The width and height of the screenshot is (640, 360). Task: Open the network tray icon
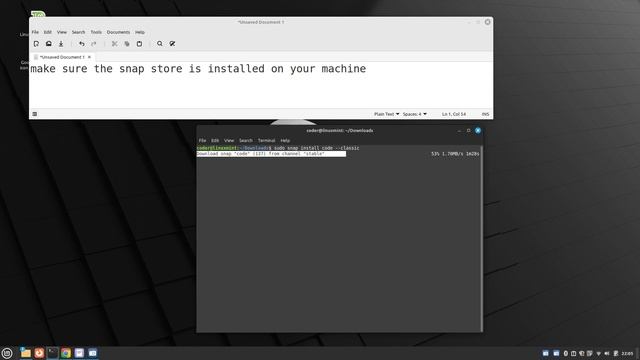click(x=599, y=353)
